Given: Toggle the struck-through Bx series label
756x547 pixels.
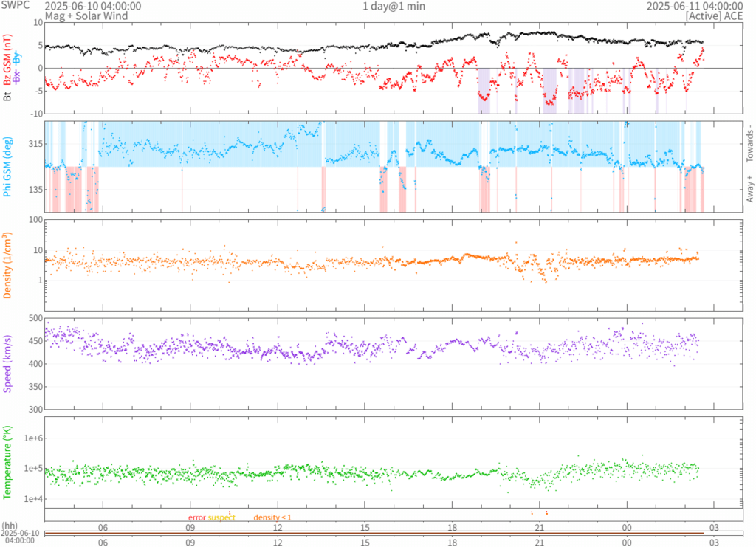Looking at the screenshot, I should [x=17, y=76].
